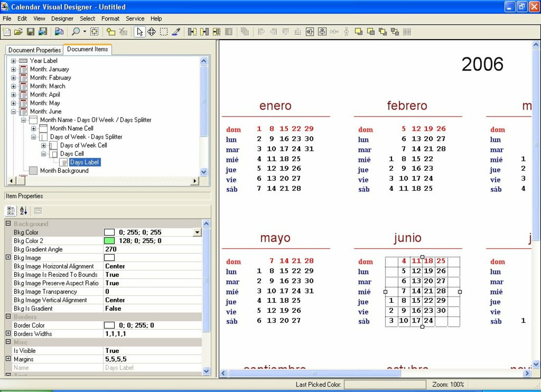This screenshot has height=392, width=541.
Task: Select the Month Background tree item
Action: [64, 171]
